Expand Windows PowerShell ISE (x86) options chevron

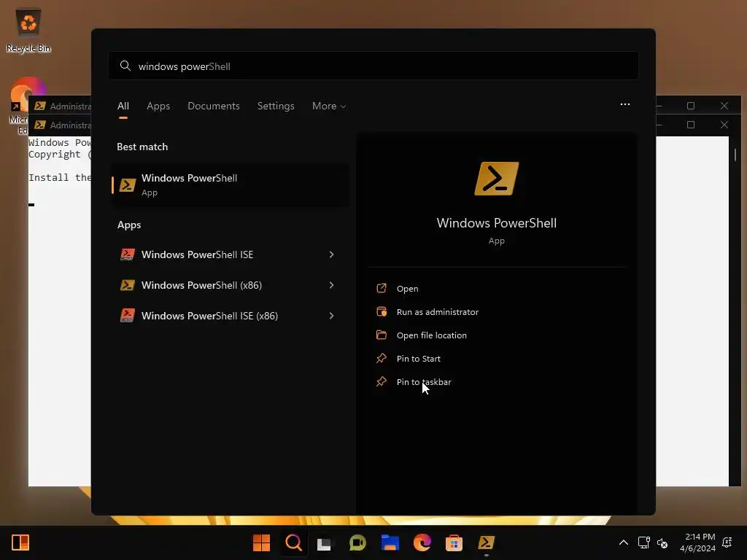coord(332,316)
